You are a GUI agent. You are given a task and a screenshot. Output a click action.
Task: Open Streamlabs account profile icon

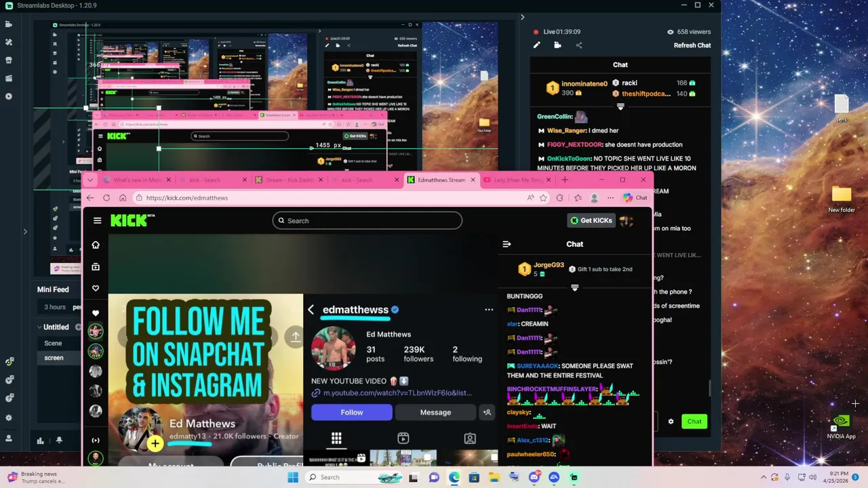click(x=9, y=438)
